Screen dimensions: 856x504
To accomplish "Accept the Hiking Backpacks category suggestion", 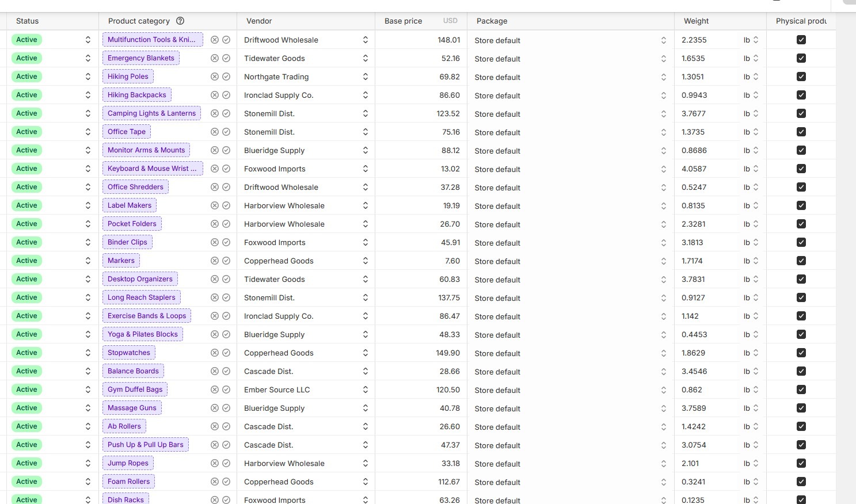I will (226, 95).
